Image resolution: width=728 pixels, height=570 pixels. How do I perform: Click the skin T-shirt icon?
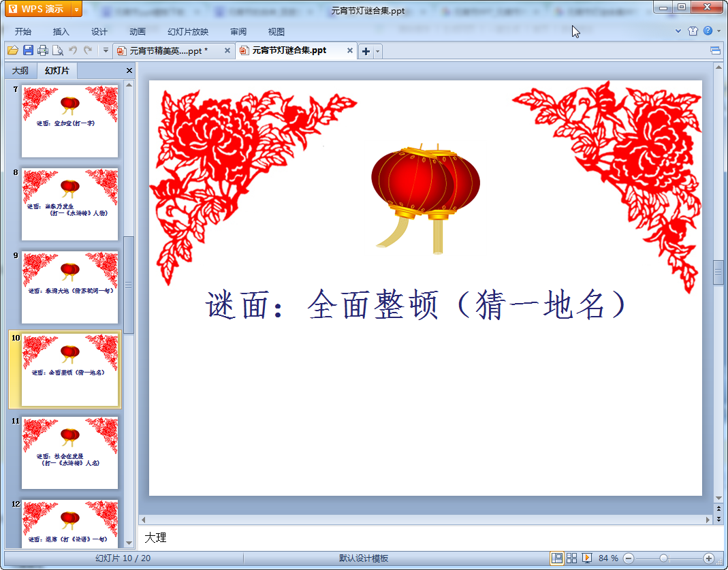pyautogui.click(x=693, y=31)
